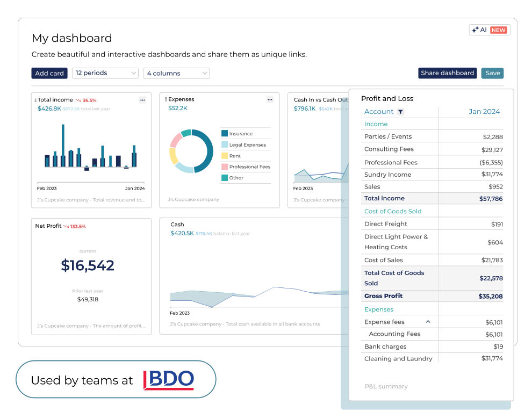Open the P&L summary link
This screenshot has width=532, height=419.
(x=386, y=386)
